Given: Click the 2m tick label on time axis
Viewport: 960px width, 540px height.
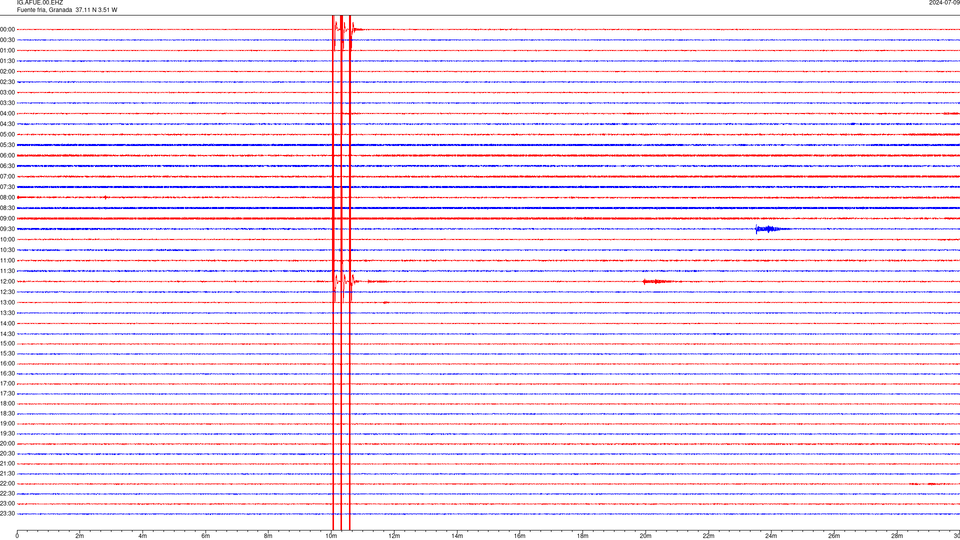Looking at the screenshot, I should click(80, 536).
